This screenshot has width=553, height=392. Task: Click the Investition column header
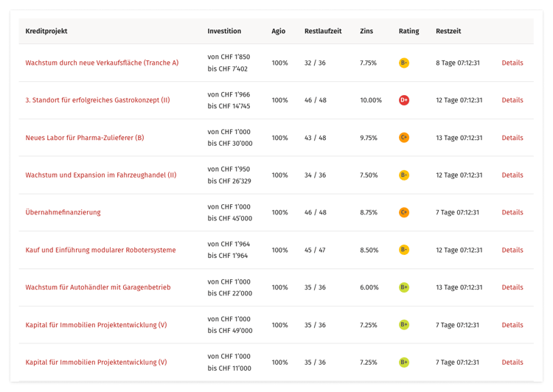click(x=224, y=31)
